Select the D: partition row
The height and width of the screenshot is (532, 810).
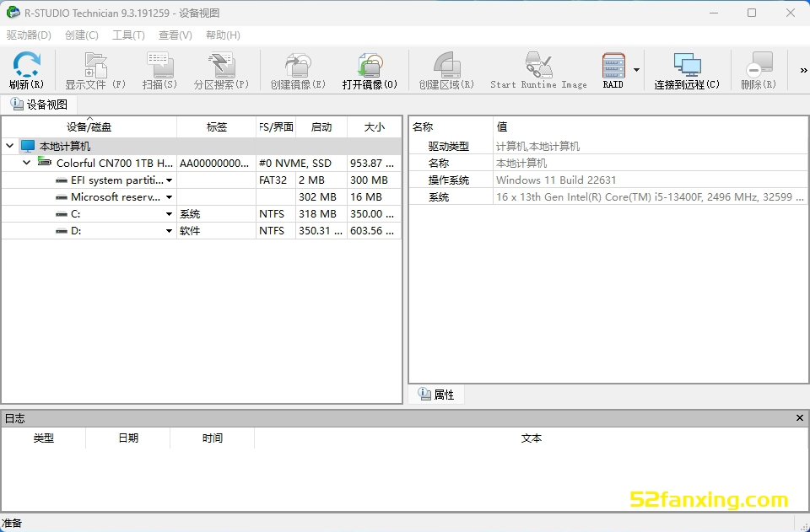[202, 231]
